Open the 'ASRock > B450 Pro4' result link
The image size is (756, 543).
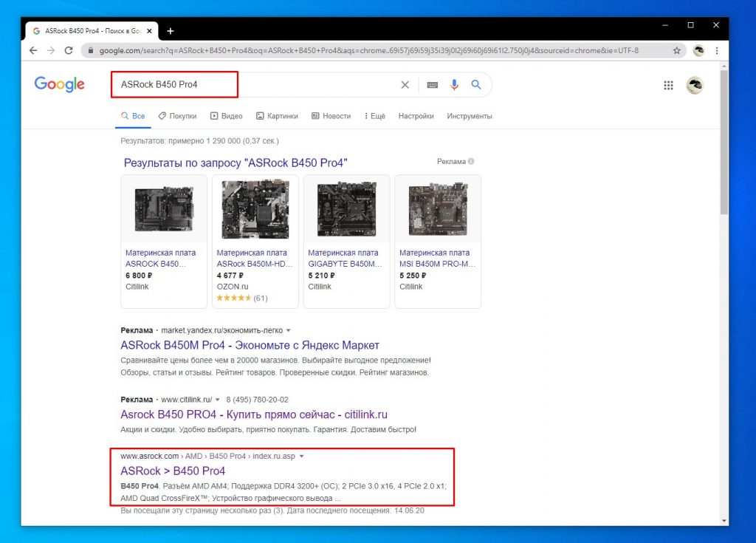click(173, 471)
